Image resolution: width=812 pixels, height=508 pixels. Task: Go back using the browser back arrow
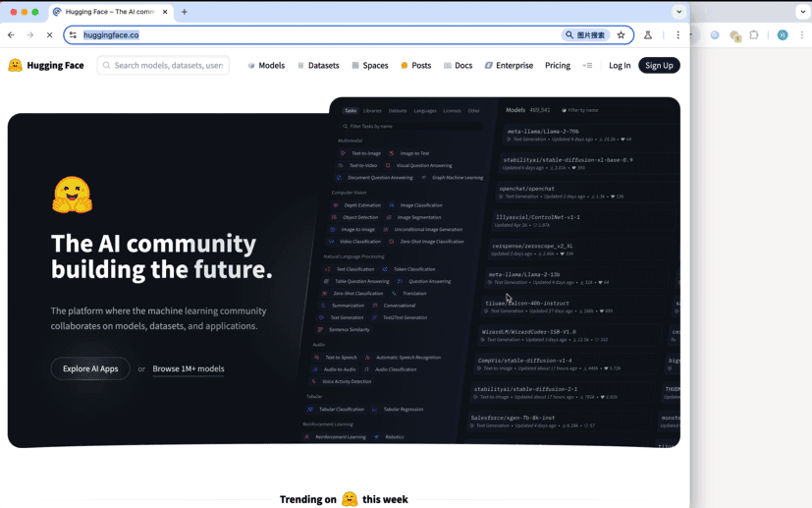pyautogui.click(x=11, y=35)
